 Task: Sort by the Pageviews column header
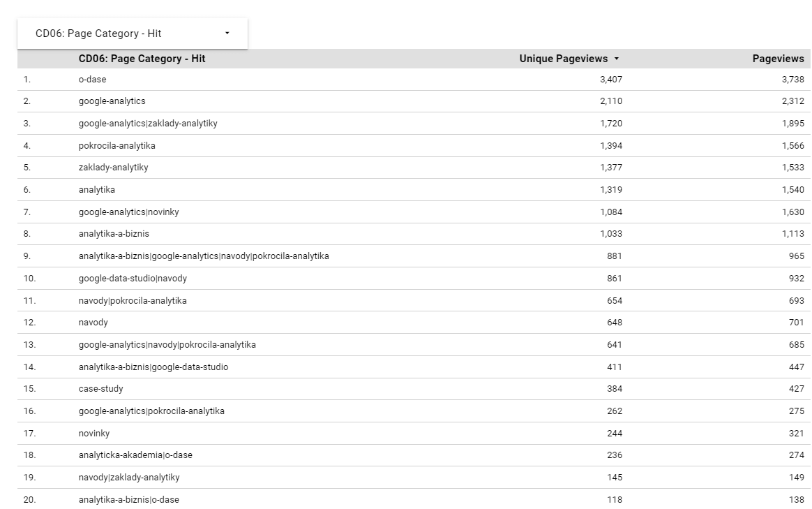click(778, 59)
